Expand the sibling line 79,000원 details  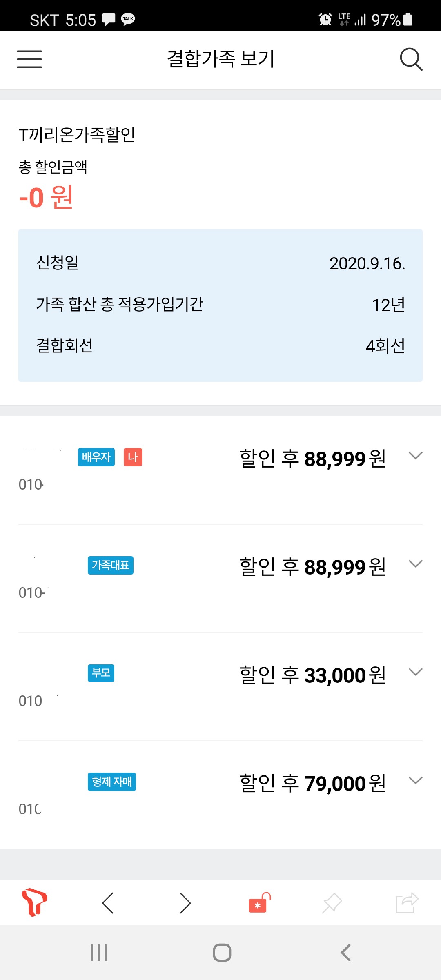[415, 780]
